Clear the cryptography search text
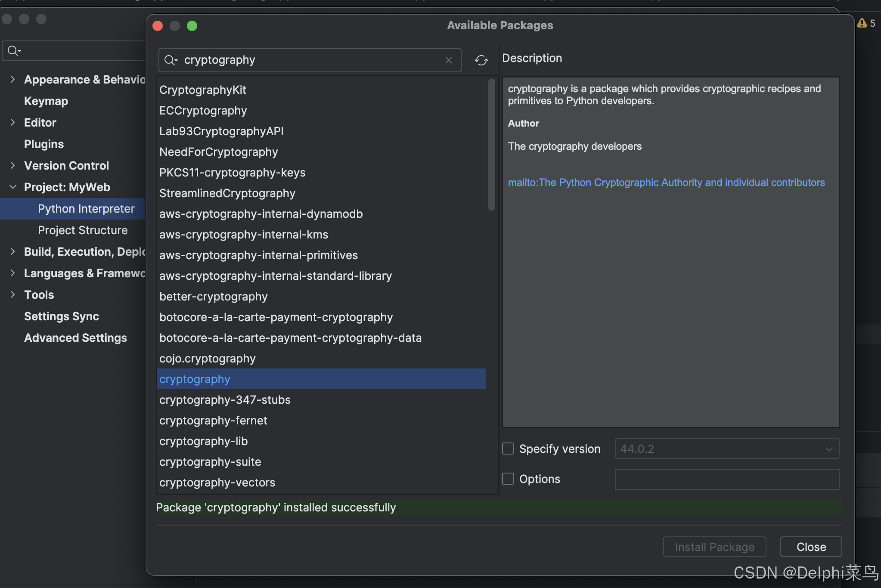 point(448,60)
